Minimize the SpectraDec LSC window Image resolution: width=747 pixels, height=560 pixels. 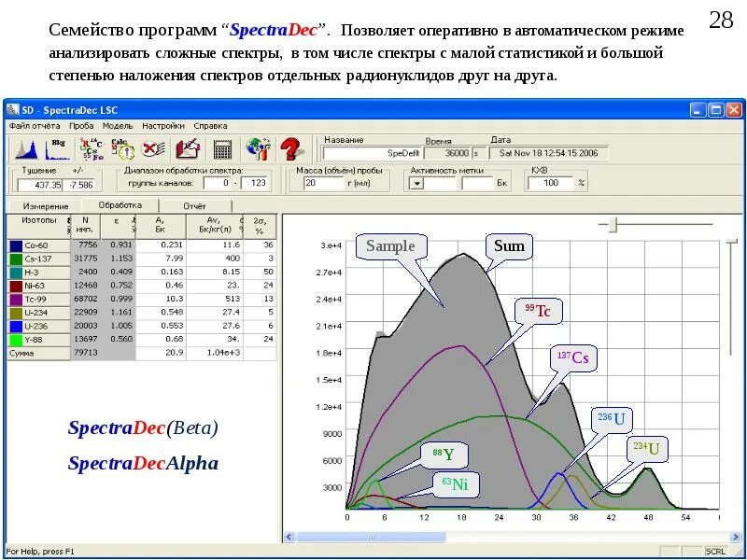pyautogui.click(x=698, y=110)
